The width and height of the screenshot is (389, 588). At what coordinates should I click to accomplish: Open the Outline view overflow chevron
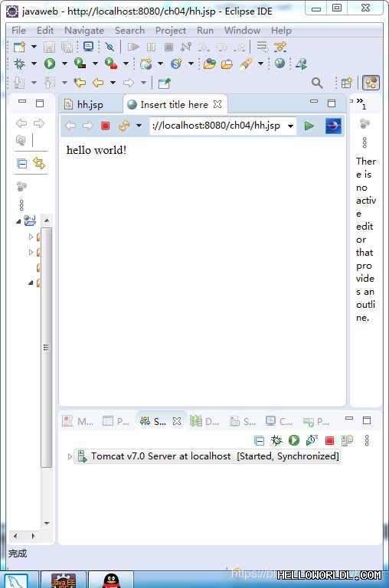click(361, 103)
